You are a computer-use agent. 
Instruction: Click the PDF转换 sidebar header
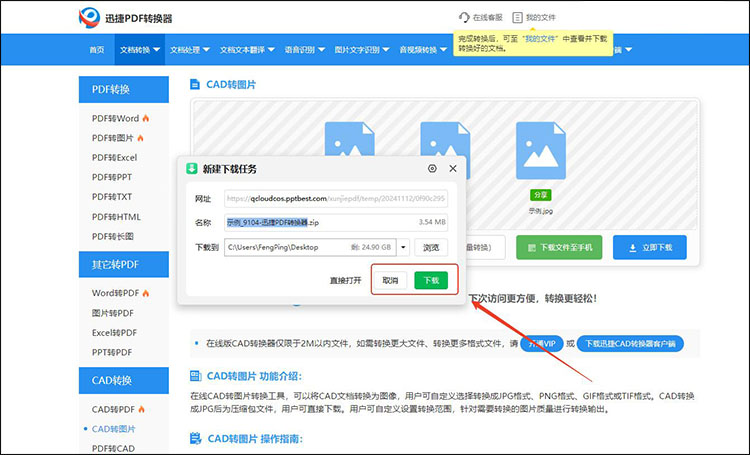[x=124, y=89]
